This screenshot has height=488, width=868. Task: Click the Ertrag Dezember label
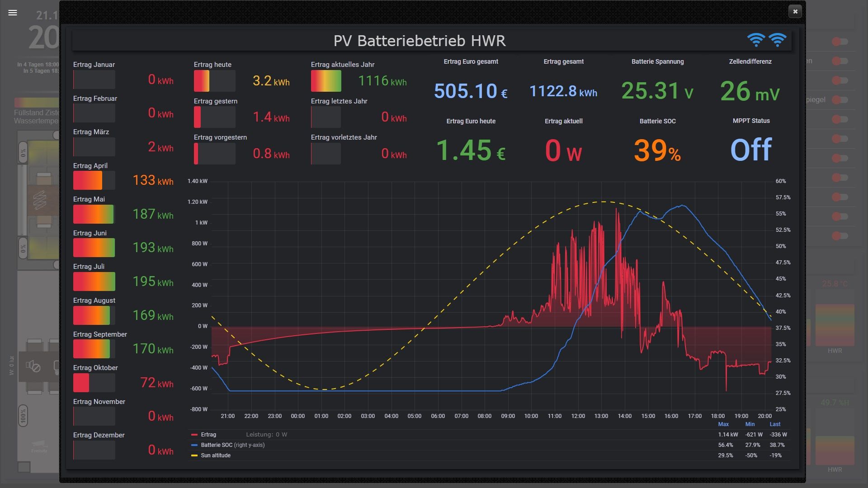[99, 435]
